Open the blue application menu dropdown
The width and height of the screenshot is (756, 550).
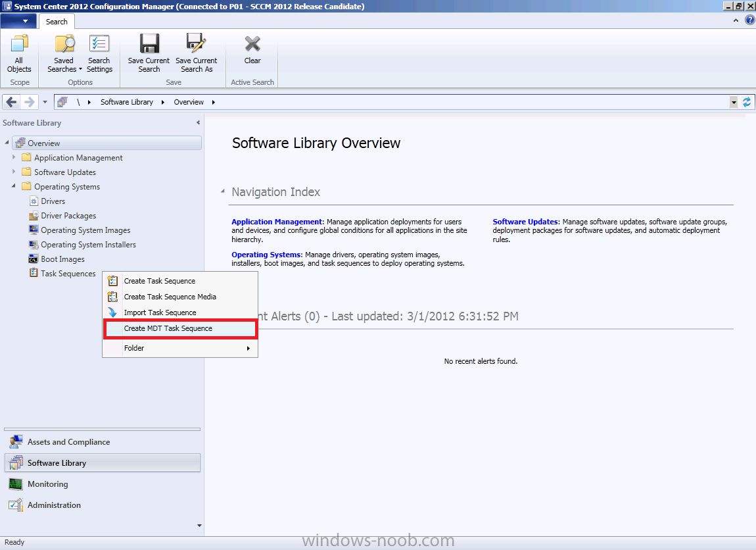click(x=18, y=21)
